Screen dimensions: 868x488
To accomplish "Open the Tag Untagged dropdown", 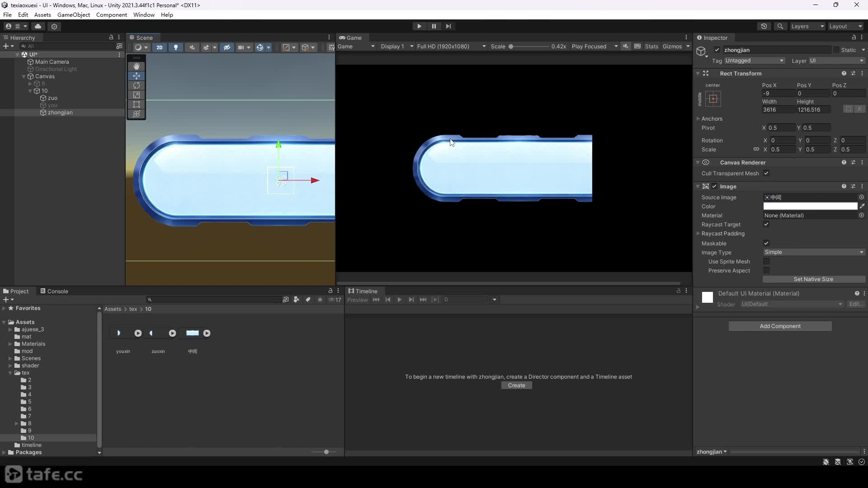I will coord(755,61).
